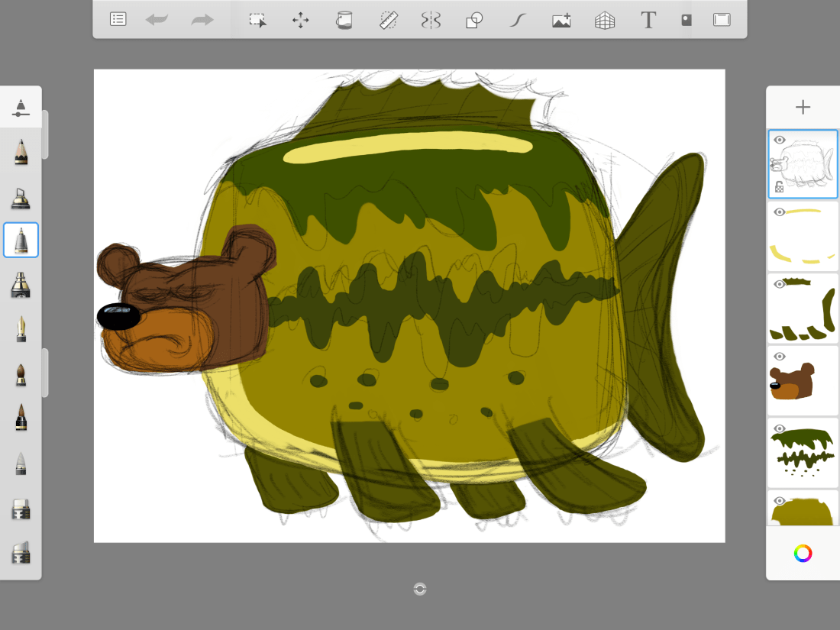Choose the Flood Fill bucket tool

click(344, 20)
